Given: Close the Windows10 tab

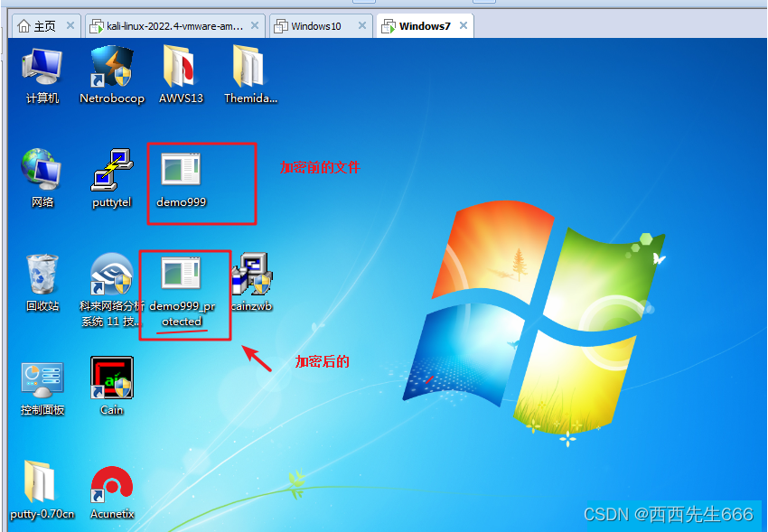Looking at the screenshot, I should pyautogui.click(x=362, y=25).
